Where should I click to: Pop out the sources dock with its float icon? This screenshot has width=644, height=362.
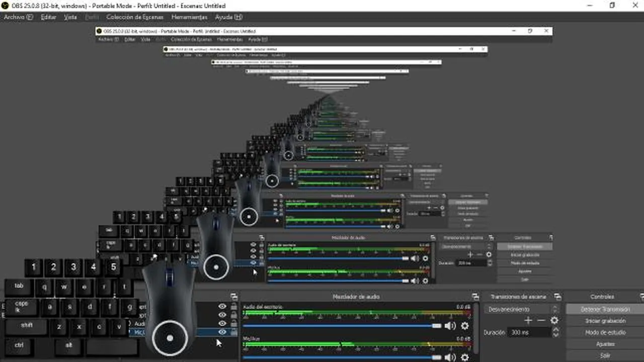pos(234,297)
